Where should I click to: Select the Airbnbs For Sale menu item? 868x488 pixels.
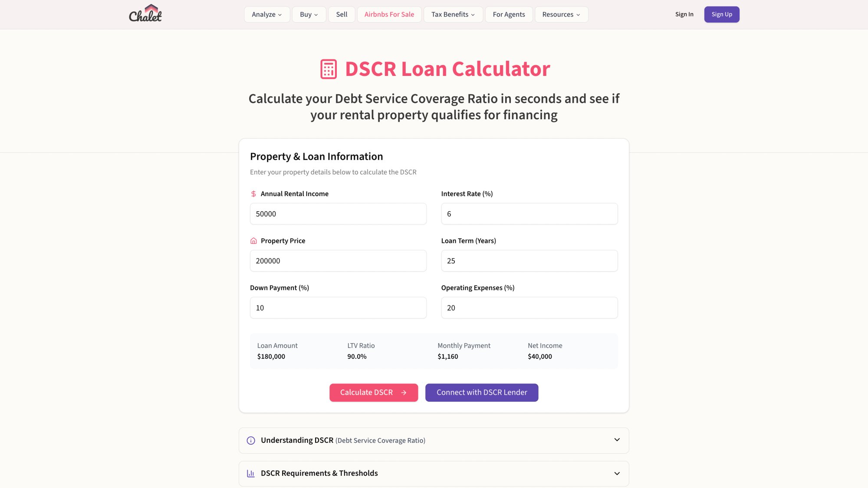(389, 14)
